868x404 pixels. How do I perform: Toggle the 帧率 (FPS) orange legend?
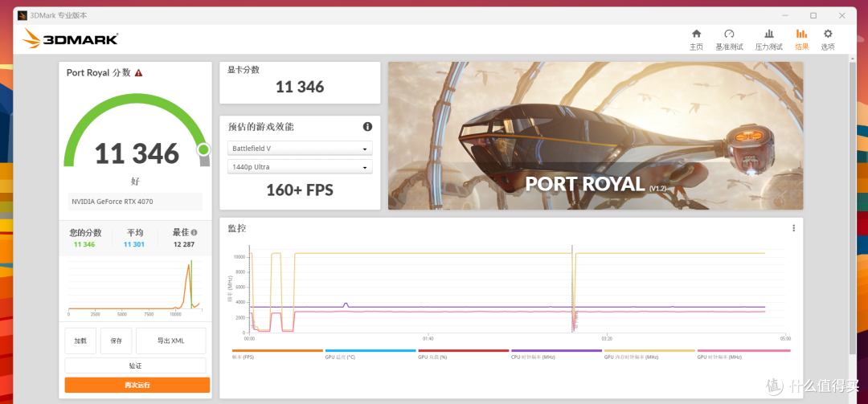tap(277, 353)
